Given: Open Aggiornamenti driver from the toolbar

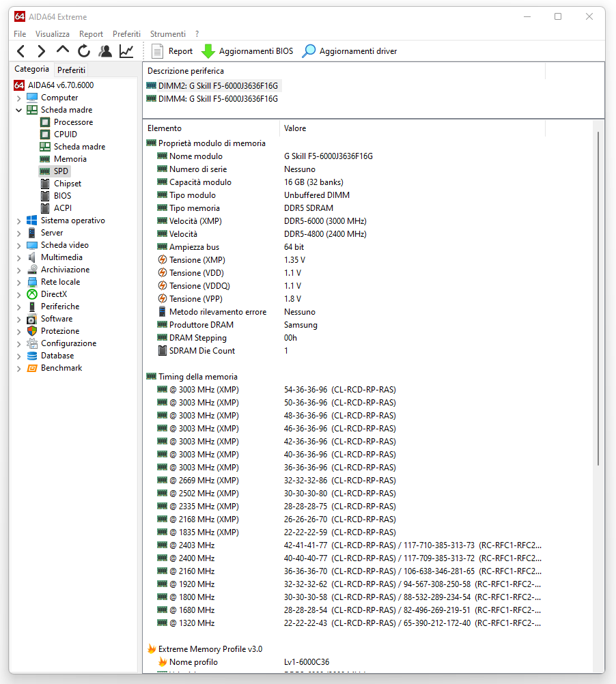Looking at the screenshot, I should coord(350,51).
